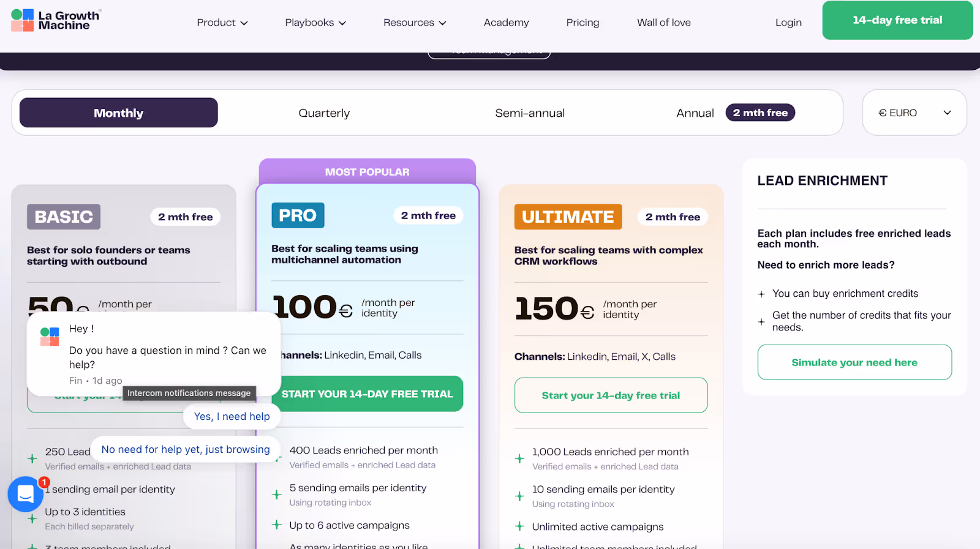Click 'Using rotating inbox' under 5 sending emails

330,502
